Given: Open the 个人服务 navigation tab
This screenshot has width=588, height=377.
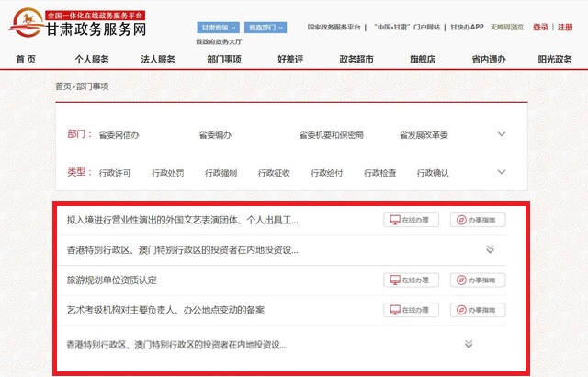Looking at the screenshot, I should point(92,60).
